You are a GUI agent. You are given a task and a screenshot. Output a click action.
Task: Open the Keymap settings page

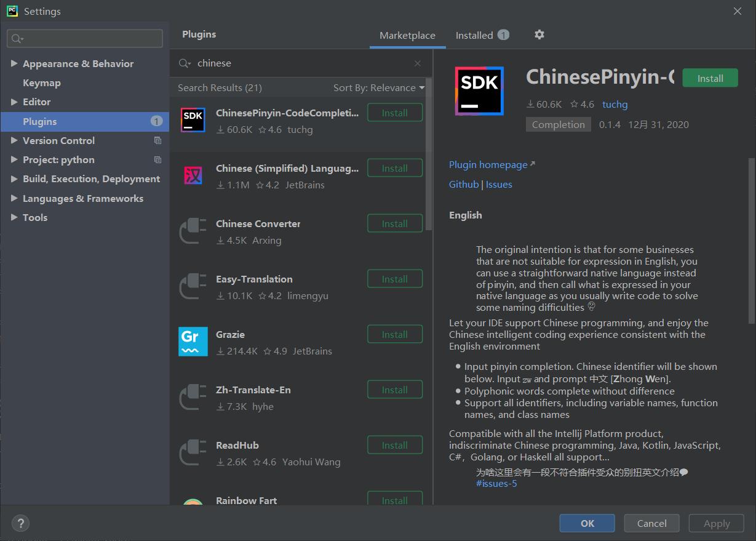[x=42, y=82]
